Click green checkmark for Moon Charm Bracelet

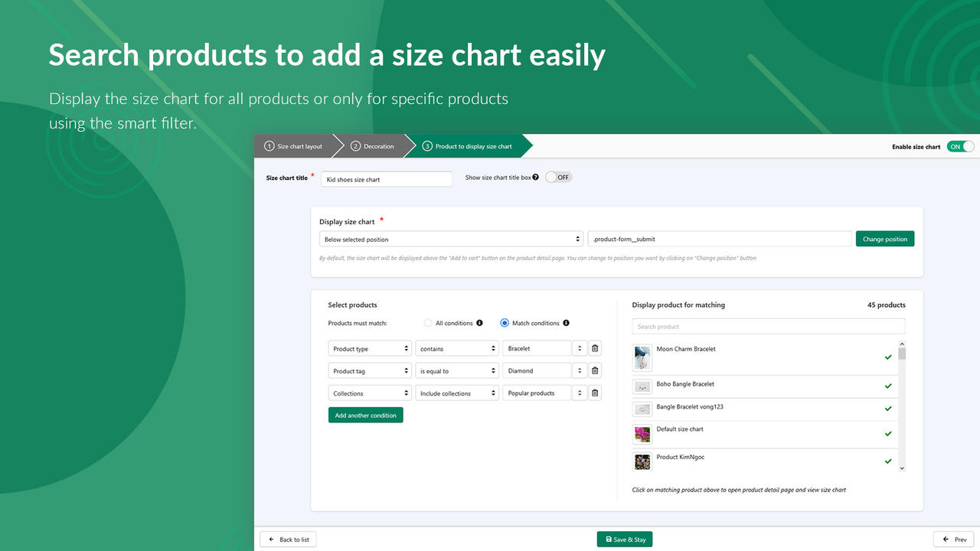point(888,357)
